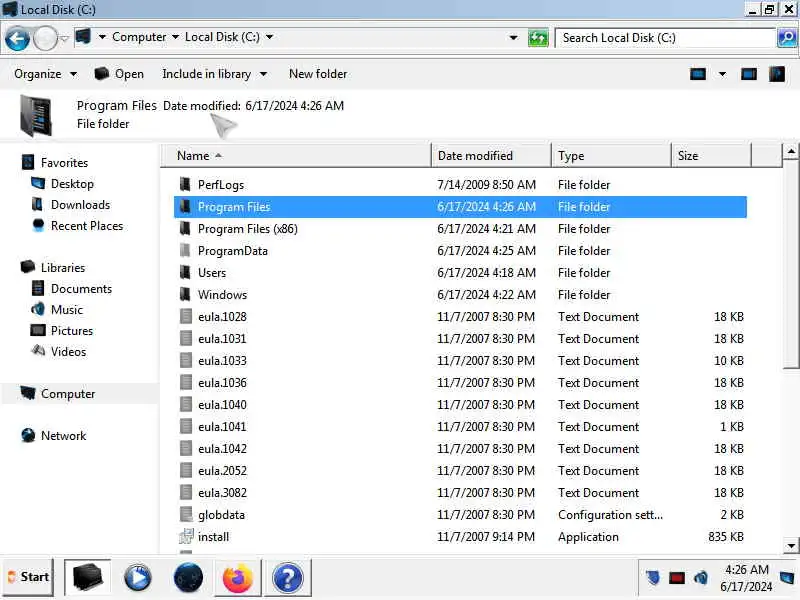Open the dark round taskbar app icon

(188, 578)
